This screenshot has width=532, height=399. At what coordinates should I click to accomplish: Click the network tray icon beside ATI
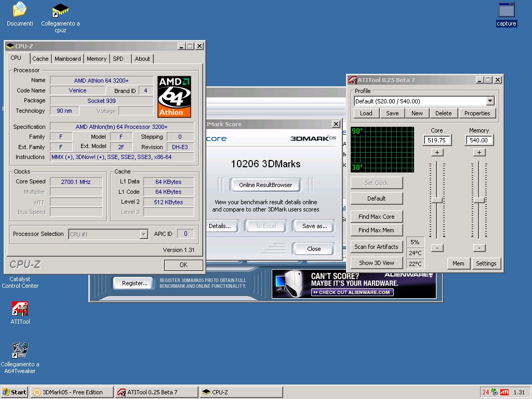point(495,392)
